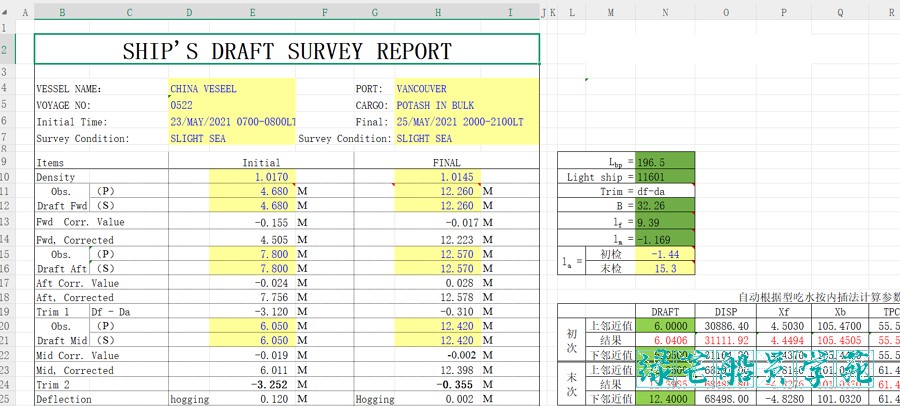Select the final Fwd Corrected value 12.223
900x406 pixels.
tap(438, 239)
